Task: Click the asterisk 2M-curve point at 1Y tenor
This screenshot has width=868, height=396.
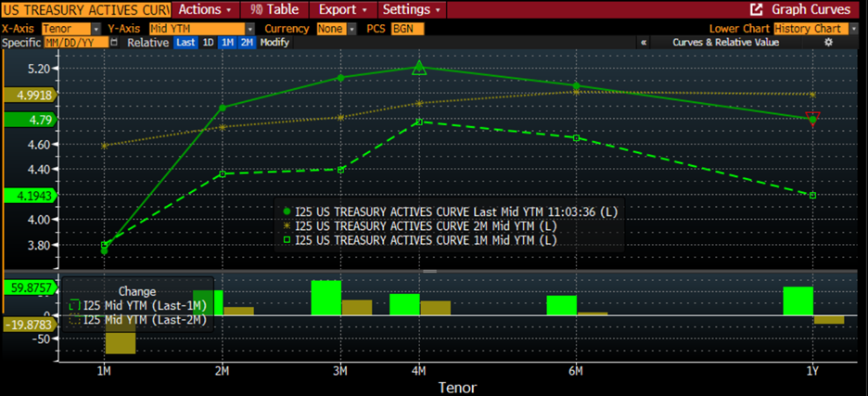Action: (x=812, y=95)
